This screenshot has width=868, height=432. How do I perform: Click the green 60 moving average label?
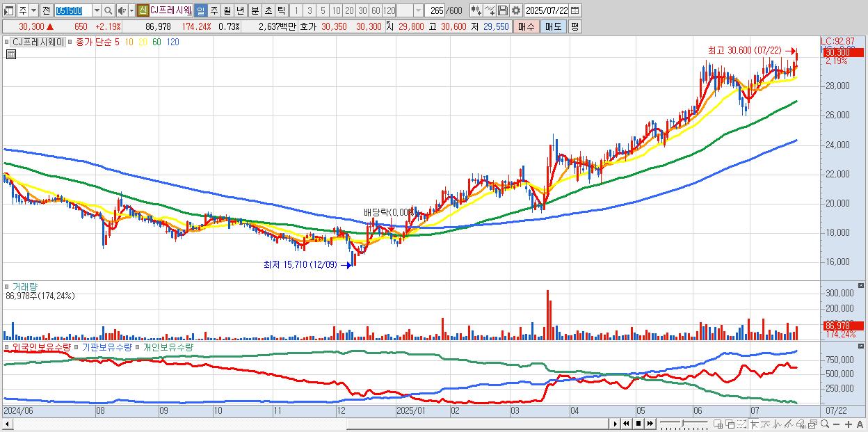(x=156, y=42)
